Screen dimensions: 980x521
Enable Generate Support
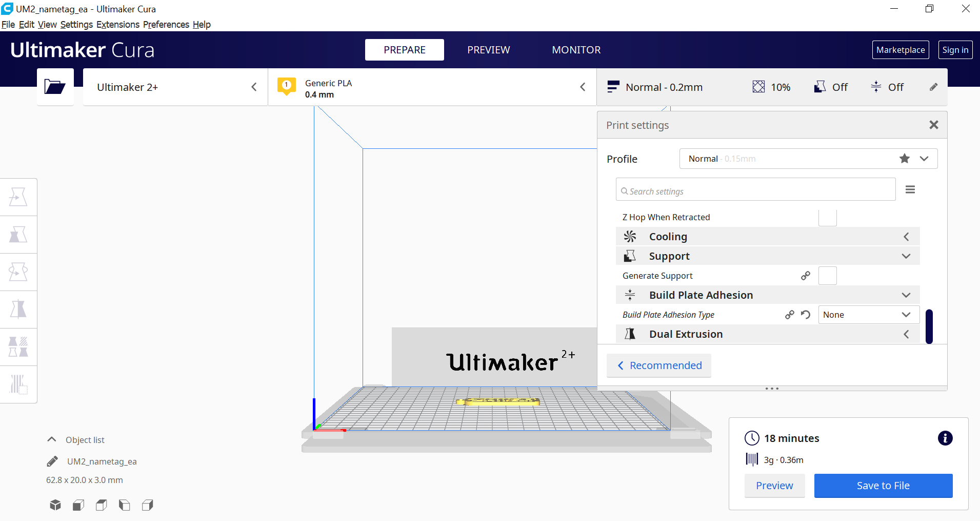[x=828, y=276]
